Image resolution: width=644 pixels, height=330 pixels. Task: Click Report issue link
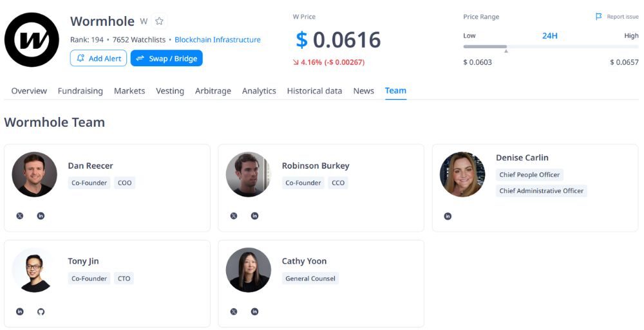(623, 17)
